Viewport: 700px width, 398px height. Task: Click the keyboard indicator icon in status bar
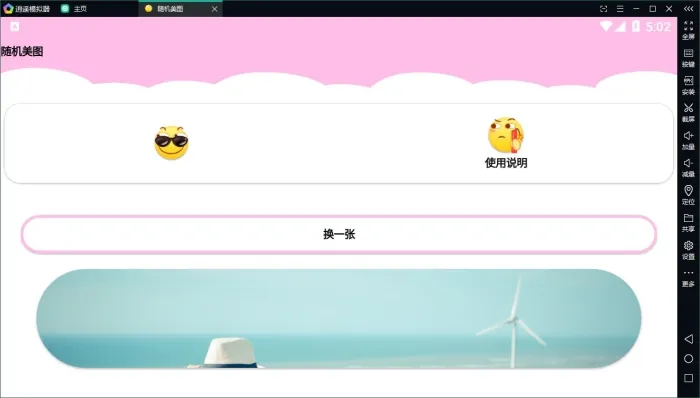(x=15, y=26)
